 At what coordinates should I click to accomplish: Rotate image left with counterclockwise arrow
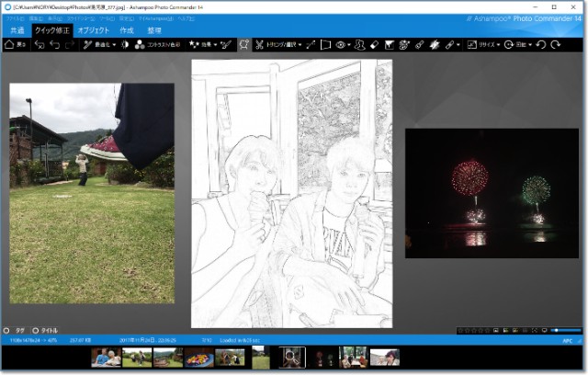[x=541, y=44]
